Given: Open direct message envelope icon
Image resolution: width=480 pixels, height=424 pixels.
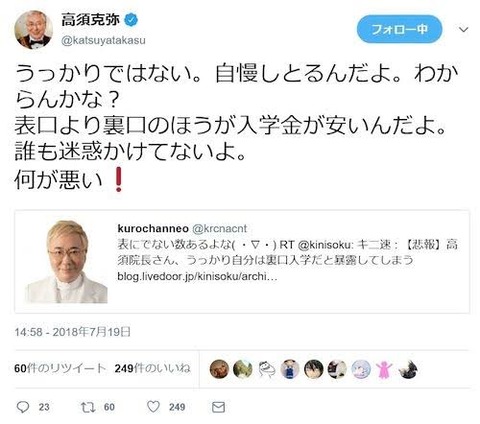Looking at the screenshot, I should 218,407.
